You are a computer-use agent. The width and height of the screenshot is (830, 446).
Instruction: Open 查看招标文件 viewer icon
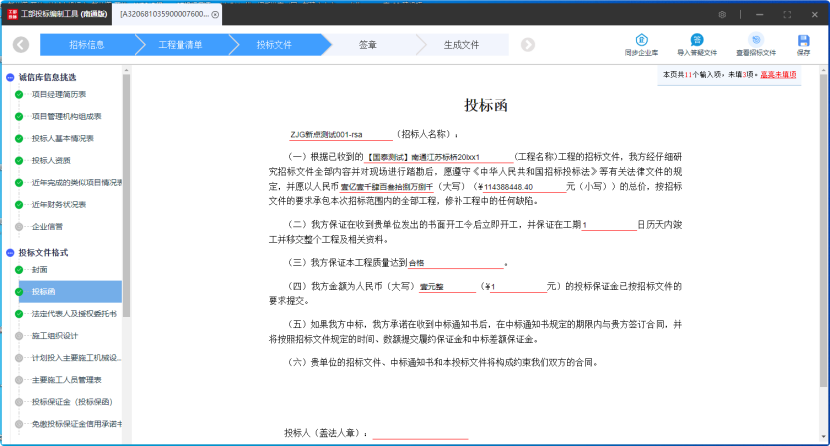tap(756, 39)
